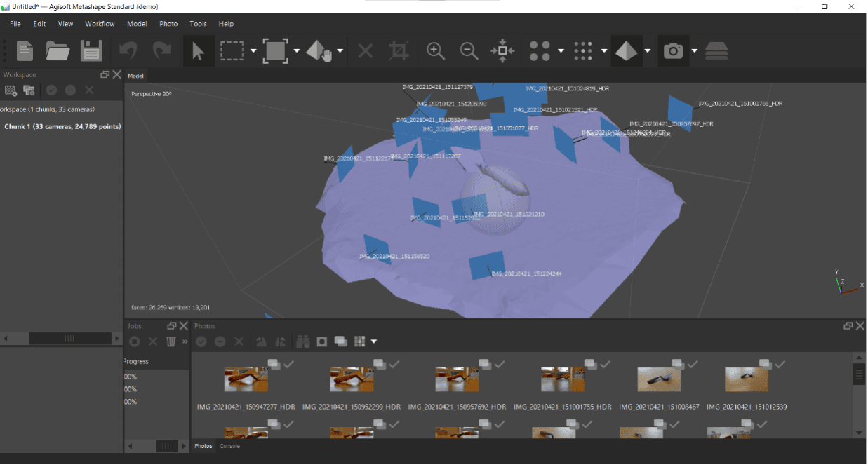Expand the Photos panel view mode dropdown
Image resolution: width=868 pixels, height=467 pixels.
(x=374, y=341)
